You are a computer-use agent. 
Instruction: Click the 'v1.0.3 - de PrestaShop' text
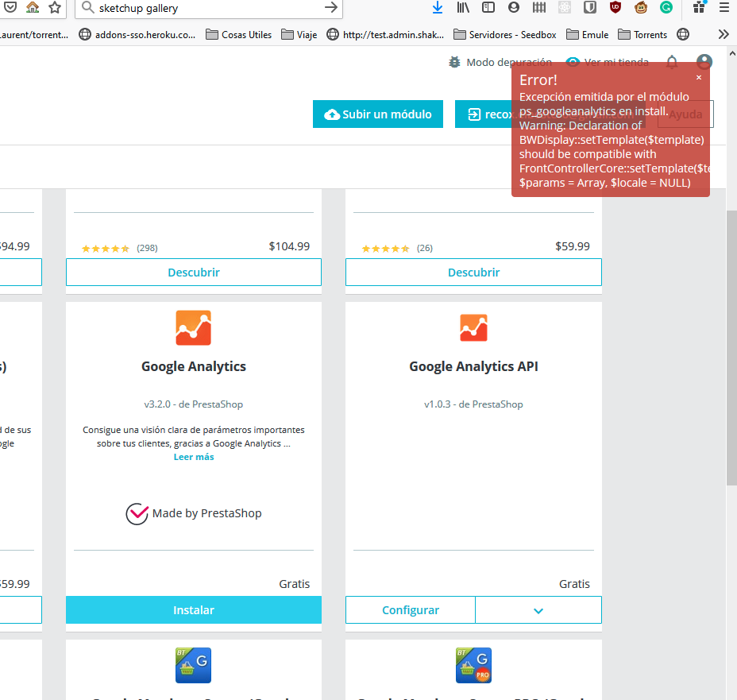pos(474,404)
